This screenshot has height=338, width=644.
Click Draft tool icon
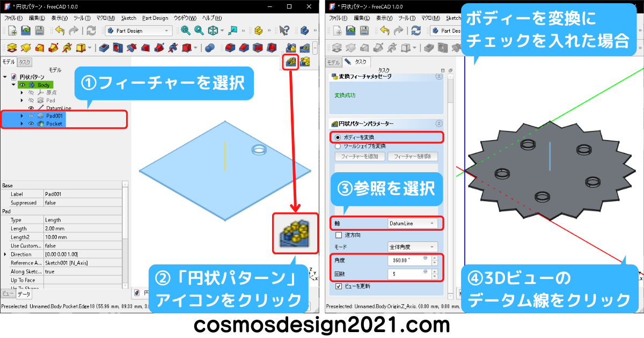coord(258,48)
